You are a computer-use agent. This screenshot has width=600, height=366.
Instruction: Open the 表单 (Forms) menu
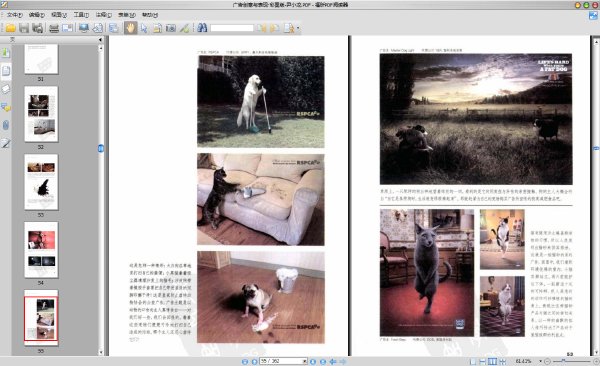(127, 15)
